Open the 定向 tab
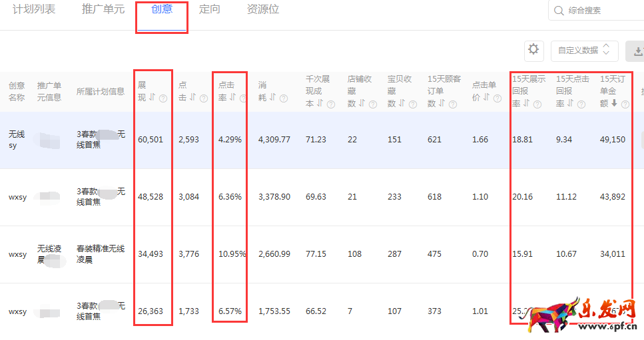This screenshot has width=644, height=340. coord(210,10)
